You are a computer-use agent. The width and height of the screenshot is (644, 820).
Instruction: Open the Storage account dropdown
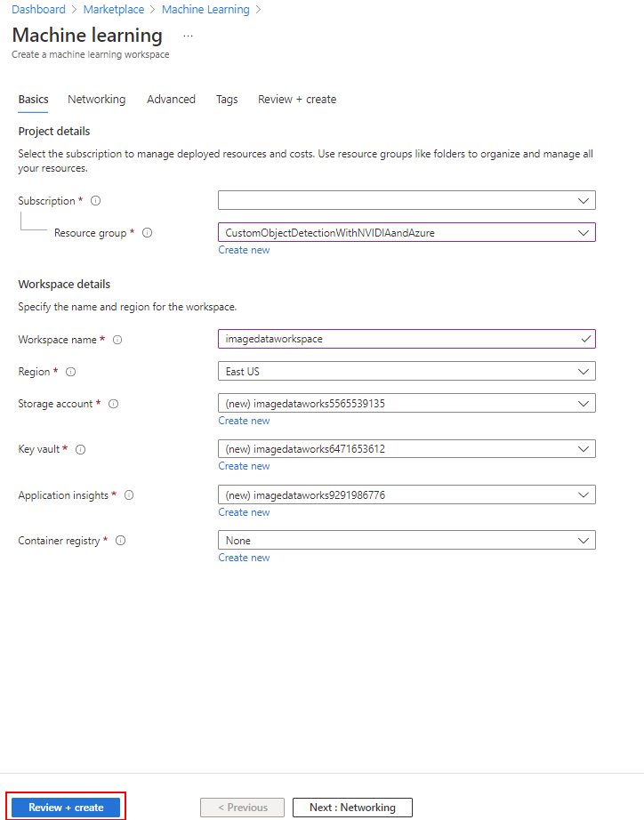point(407,403)
